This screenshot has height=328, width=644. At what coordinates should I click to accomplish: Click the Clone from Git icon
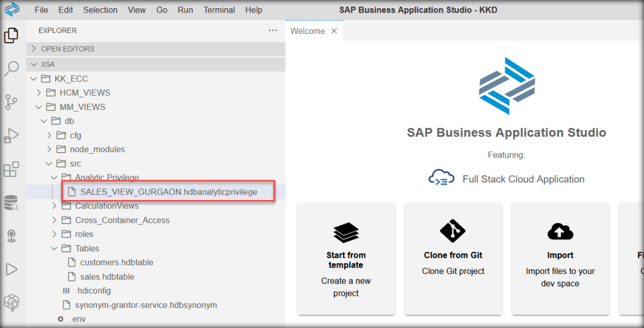click(x=453, y=231)
